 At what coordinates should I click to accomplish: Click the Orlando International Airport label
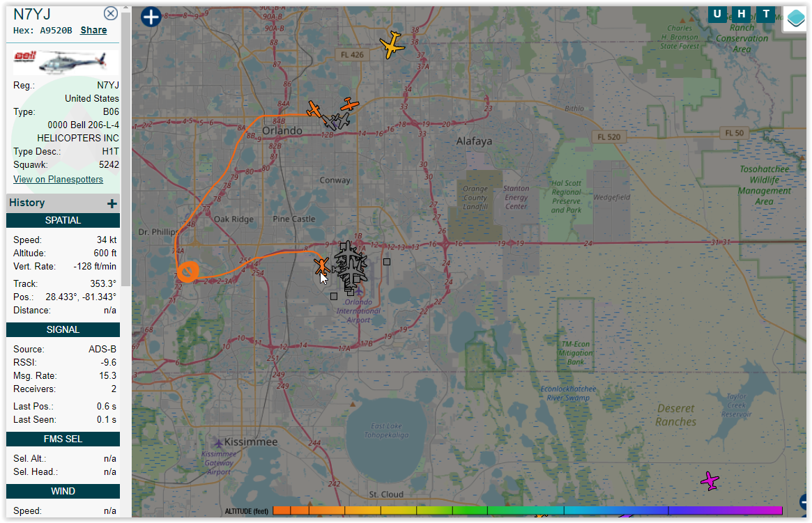click(x=358, y=311)
